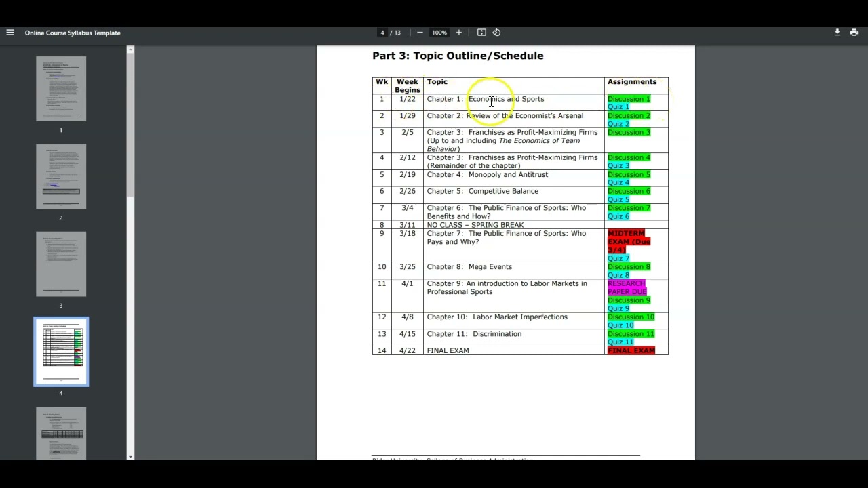Viewport: 868px width, 488px height.
Task: Click Quiz 11 assignment
Action: click(x=620, y=342)
